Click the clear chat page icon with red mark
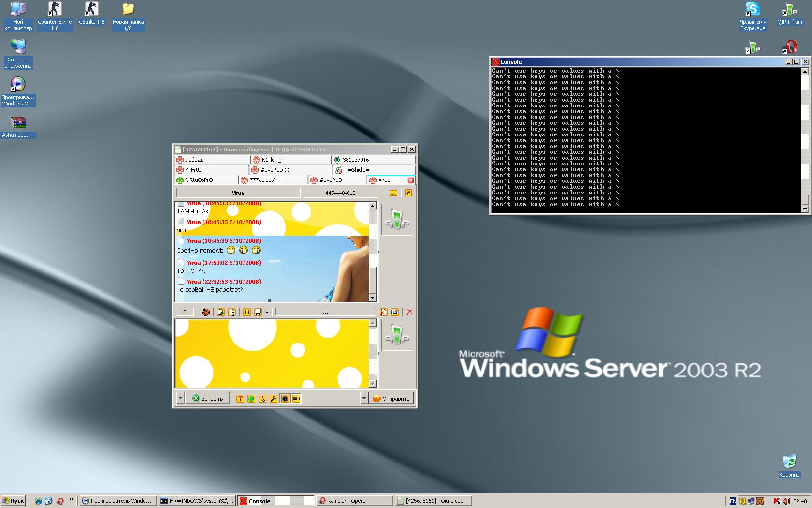 383,312
